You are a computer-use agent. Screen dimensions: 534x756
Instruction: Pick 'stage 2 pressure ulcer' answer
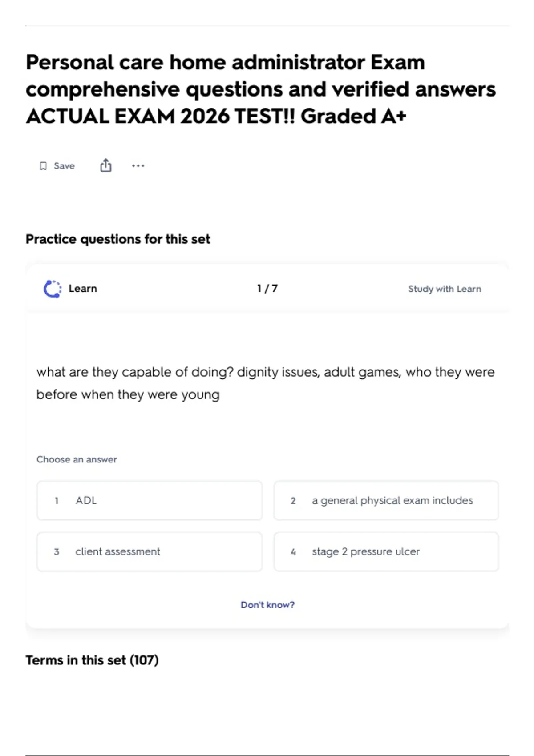[386, 551]
